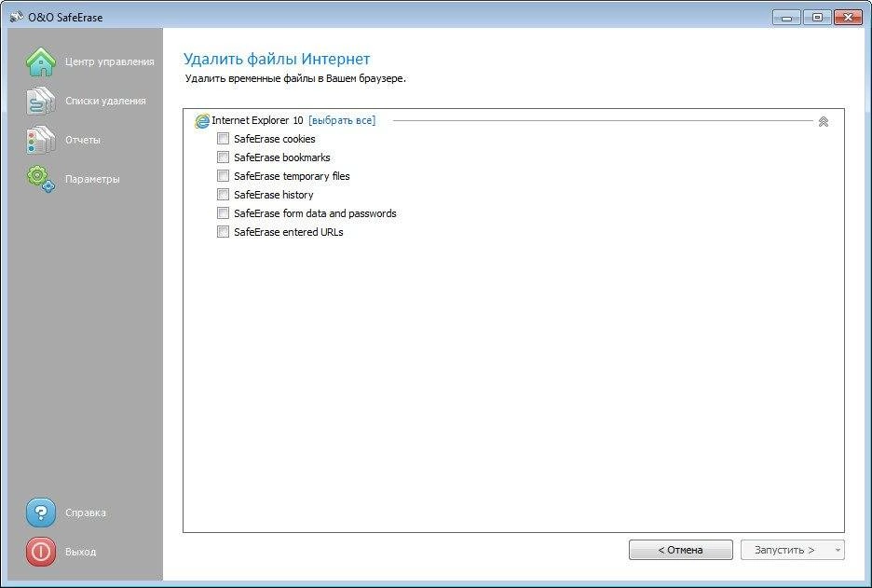
Task: Click the Reports icon in the sidebar
Action: click(41, 140)
